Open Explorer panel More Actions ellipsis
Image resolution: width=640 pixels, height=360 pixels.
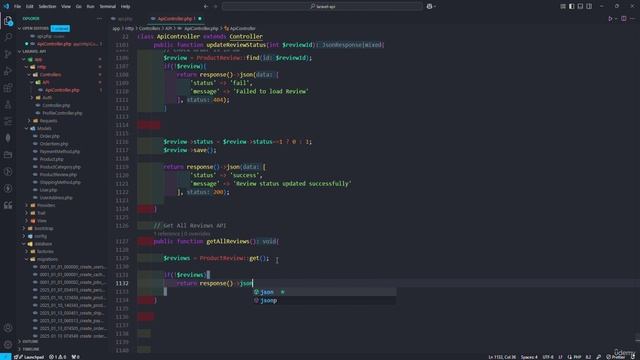(99, 18)
